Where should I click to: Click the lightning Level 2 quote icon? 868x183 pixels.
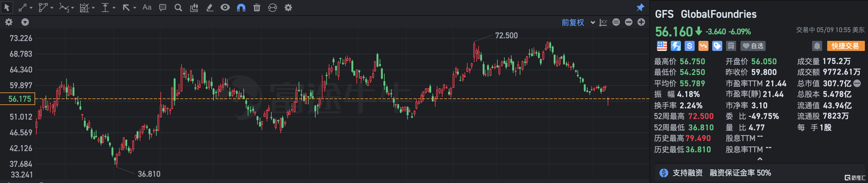click(x=675, y=46)
